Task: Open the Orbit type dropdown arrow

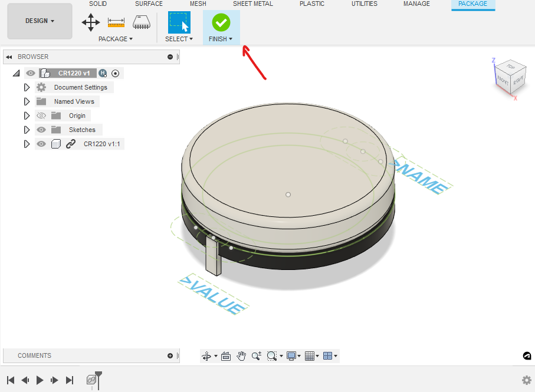Action: pos(216,356)
